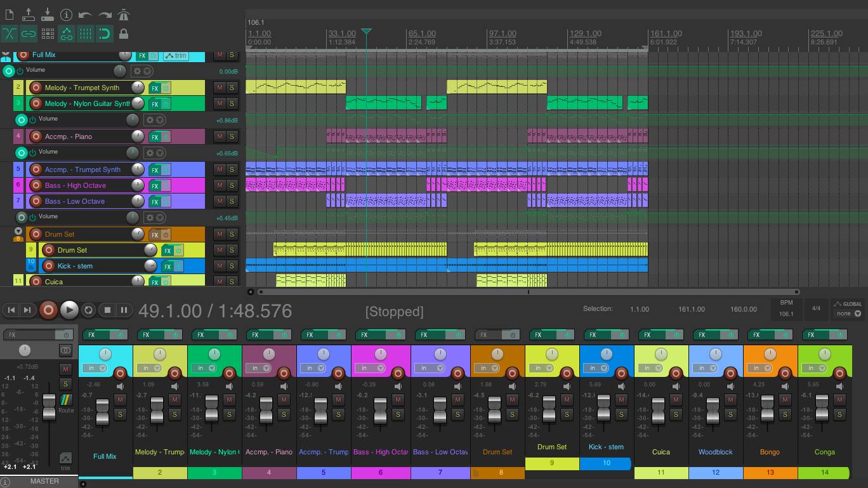Select Cuica track name in track panel
The width and height of the screenshot is (868, 488).
coord(54,282)
